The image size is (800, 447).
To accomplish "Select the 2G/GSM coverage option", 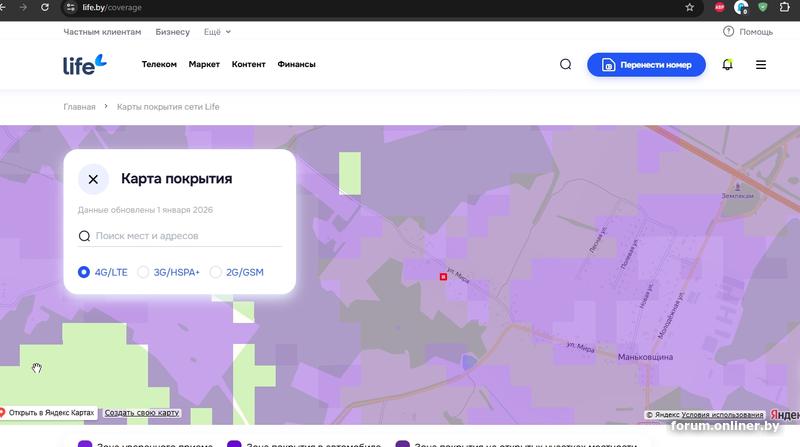I will click(216, 272).
